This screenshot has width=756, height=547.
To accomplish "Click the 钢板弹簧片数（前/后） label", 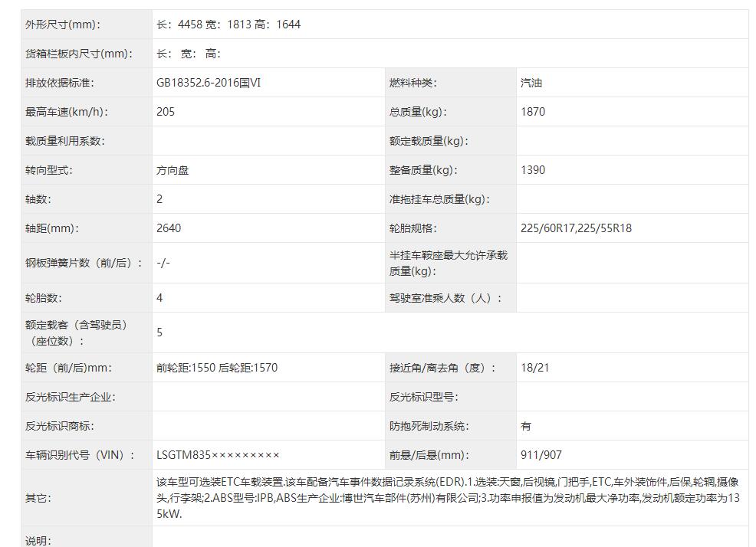I will point(84,263).
